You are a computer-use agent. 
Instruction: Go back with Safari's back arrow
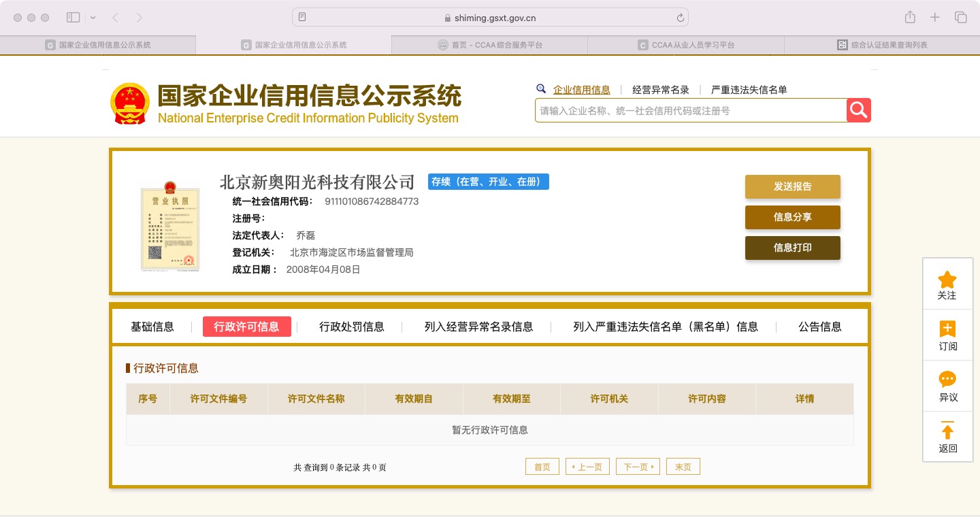(x=115, y=18)
